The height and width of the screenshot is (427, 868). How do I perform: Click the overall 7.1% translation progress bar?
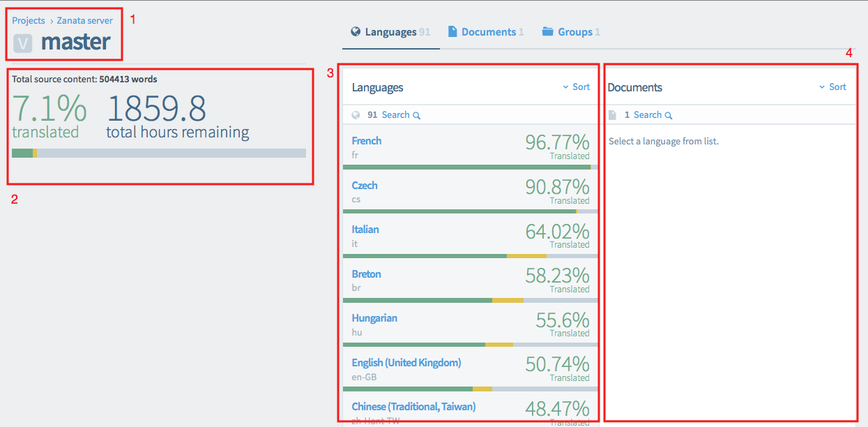[159, 153]
